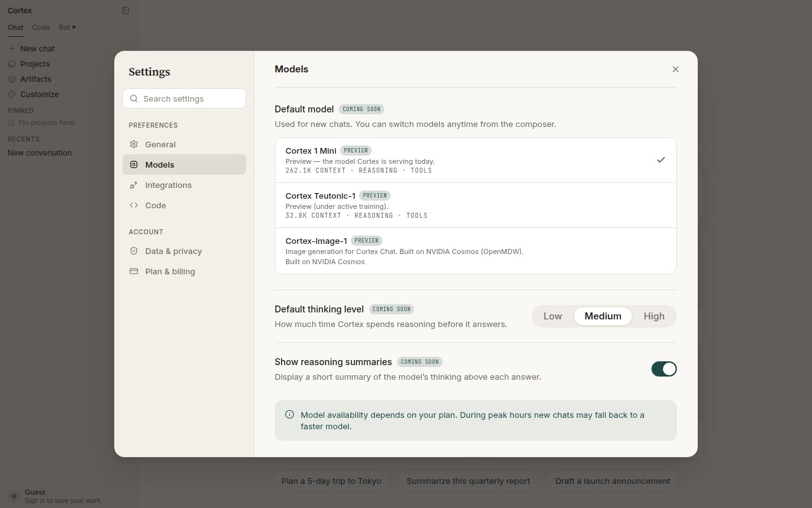
Task: Close the Settings dialog
Action: pyautogui.click(x=675, y=69)
